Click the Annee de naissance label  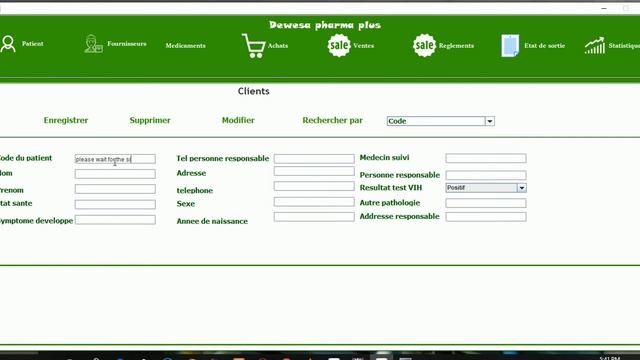(x=212, y=221)
